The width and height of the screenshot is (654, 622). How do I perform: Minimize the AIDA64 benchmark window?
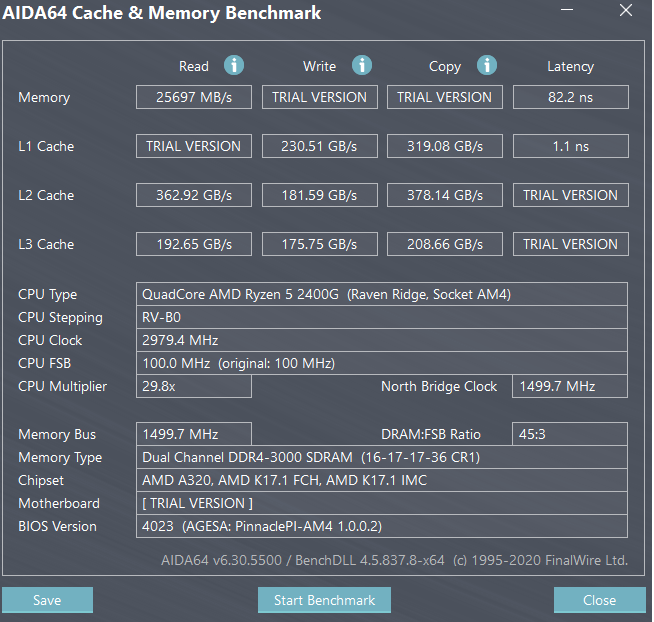[566, 10]
